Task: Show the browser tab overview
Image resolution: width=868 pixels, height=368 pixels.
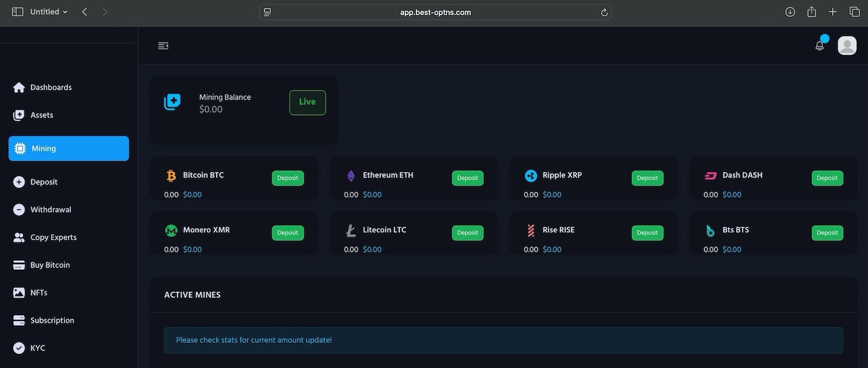Action: (x=855, y=12)
